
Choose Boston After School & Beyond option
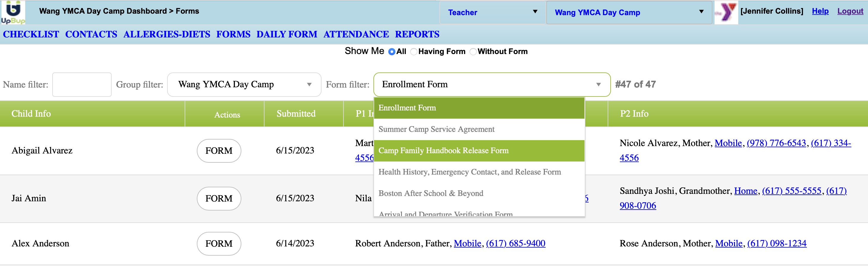[x=479, y=193]
